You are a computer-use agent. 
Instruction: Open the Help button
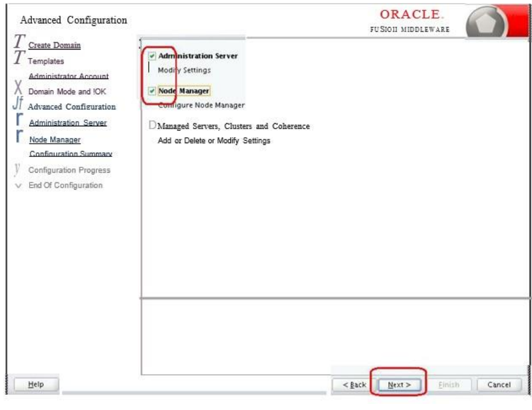pyautogui.click(x=36, y=384)
